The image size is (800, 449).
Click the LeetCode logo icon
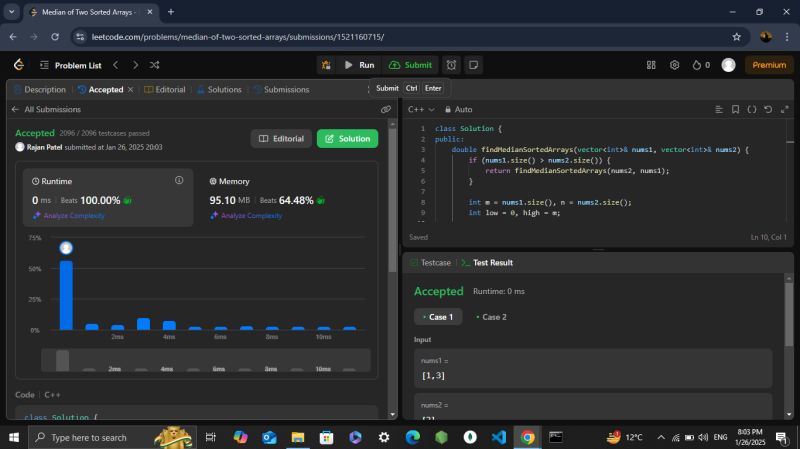tap(19, 65)
